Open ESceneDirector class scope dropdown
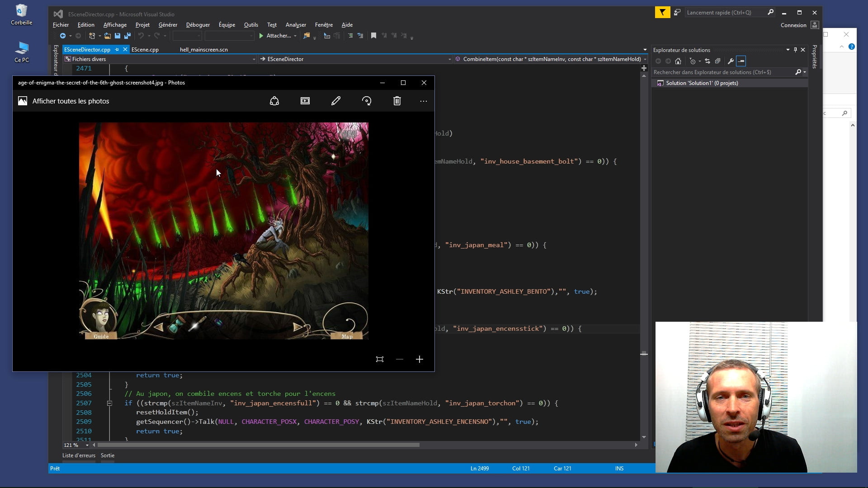868x488 pixels. [355, 59]
